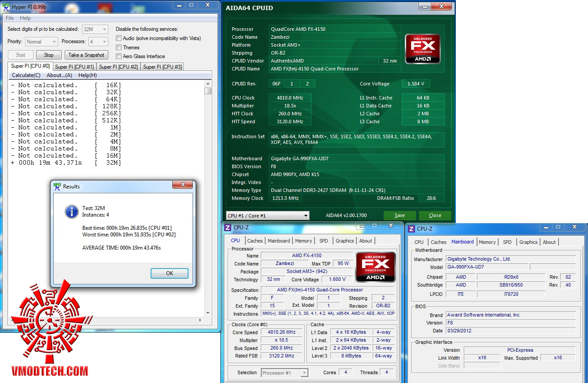Select the Graphics tab in right CPU-Z window

(529, 242)
